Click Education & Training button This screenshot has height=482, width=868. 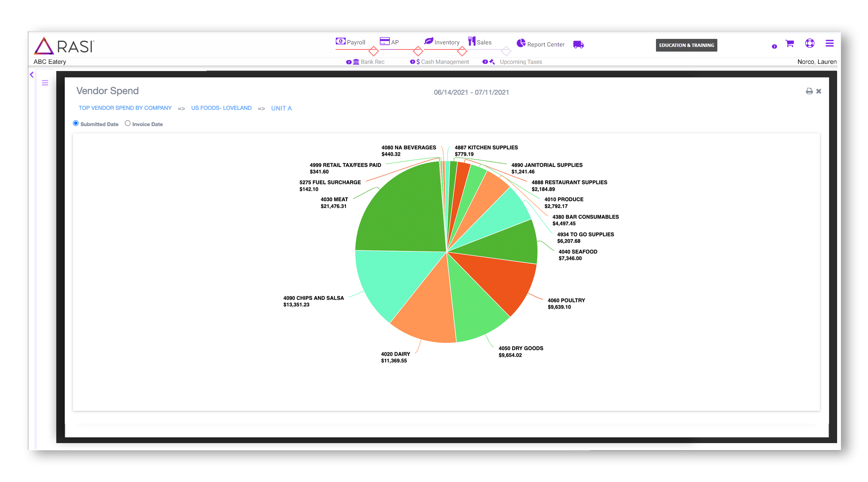click(x=686, y=45)
